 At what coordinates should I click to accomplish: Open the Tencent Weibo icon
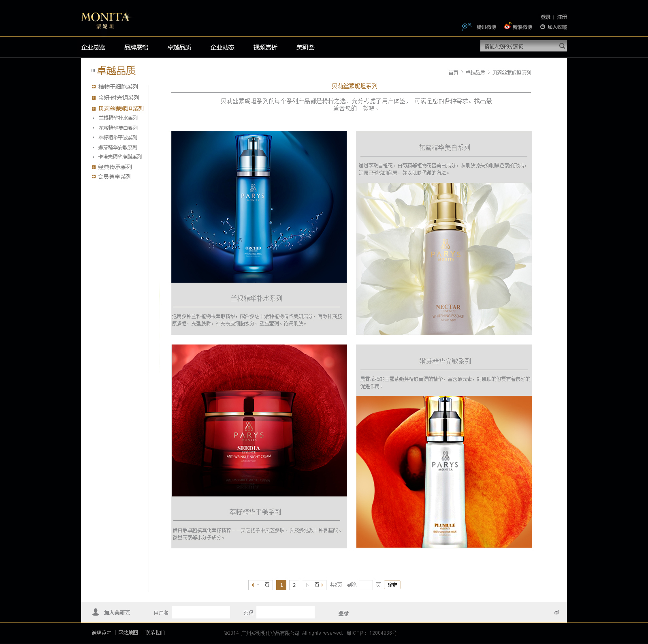point(466,27)
